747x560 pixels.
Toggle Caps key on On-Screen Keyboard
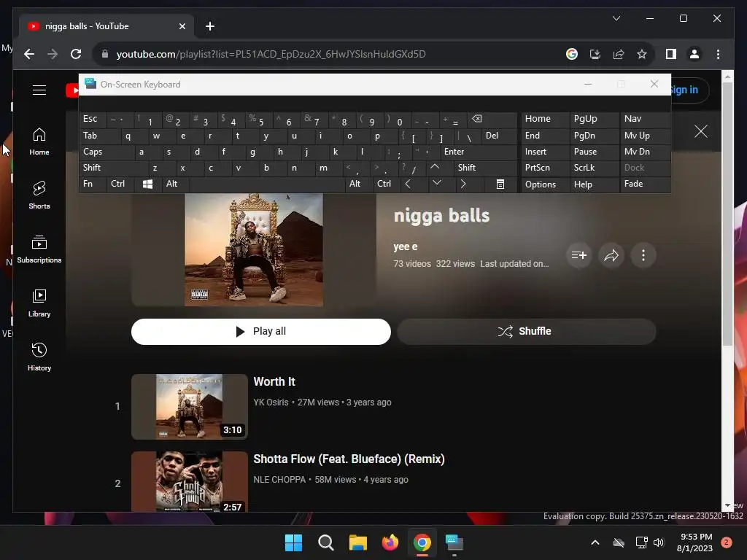106,152
